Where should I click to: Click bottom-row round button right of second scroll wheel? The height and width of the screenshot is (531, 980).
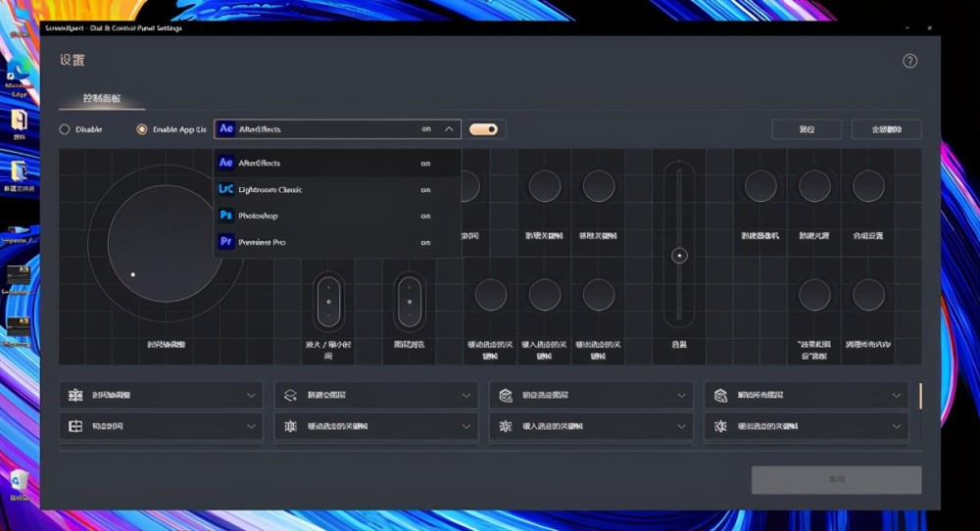(x=491, y=295)
